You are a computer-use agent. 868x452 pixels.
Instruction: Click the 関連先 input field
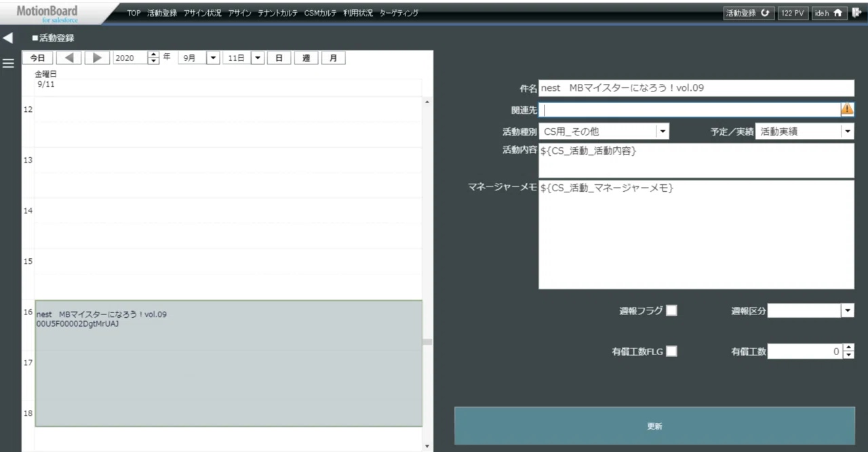coord(690,110)
